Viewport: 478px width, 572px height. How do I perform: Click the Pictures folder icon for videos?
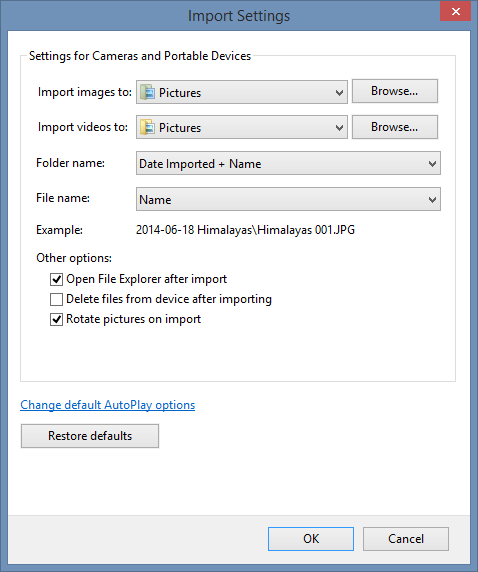pos(147,127)
